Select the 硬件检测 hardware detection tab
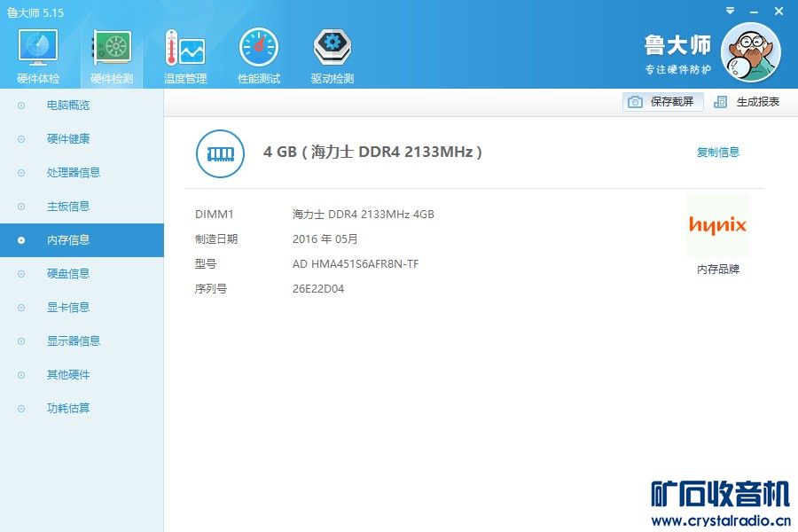The image size is (798, 532). 112,56
